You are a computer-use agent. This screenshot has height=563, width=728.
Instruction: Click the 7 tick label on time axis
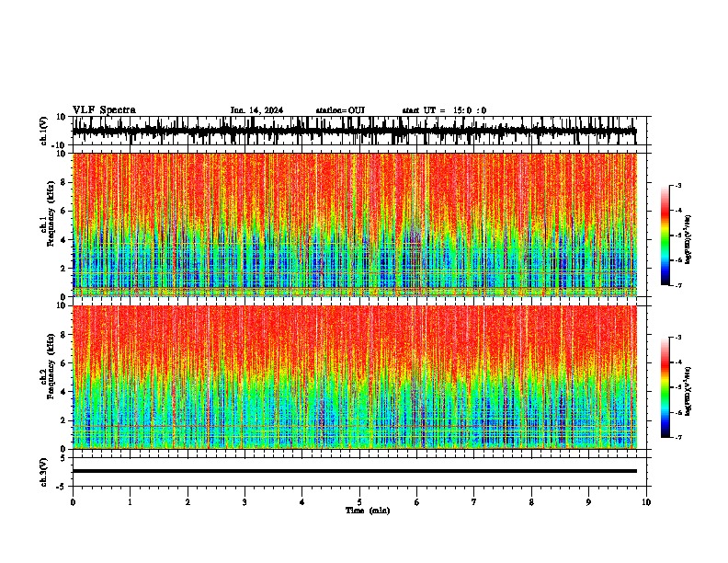(474, 502)
